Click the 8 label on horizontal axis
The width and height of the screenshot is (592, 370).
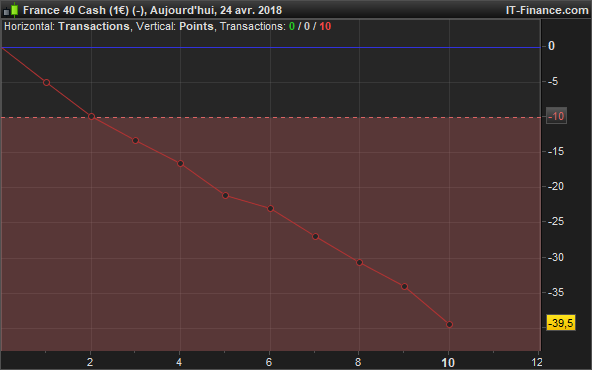(358, 362)
